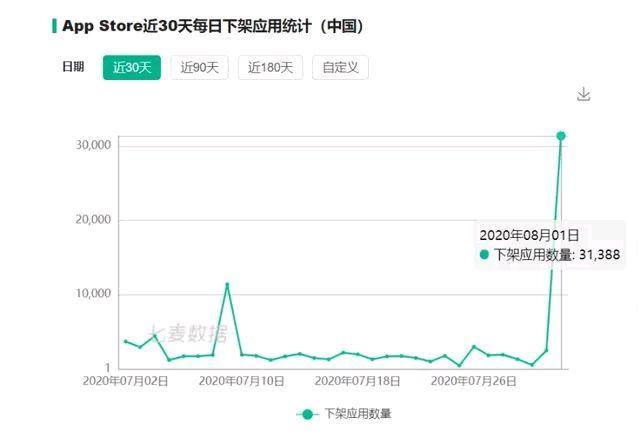
Task: Switch to the 近90天 date range
Action: (200, 67)
